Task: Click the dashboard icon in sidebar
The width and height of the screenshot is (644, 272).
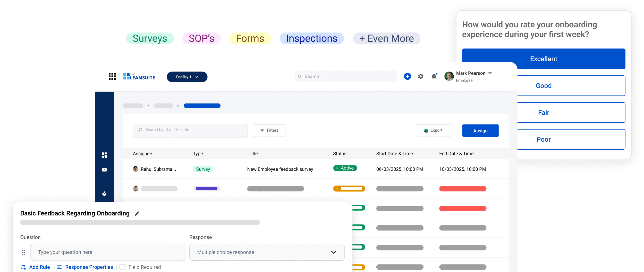Action: pyautogui.click(x=104, y=155)
